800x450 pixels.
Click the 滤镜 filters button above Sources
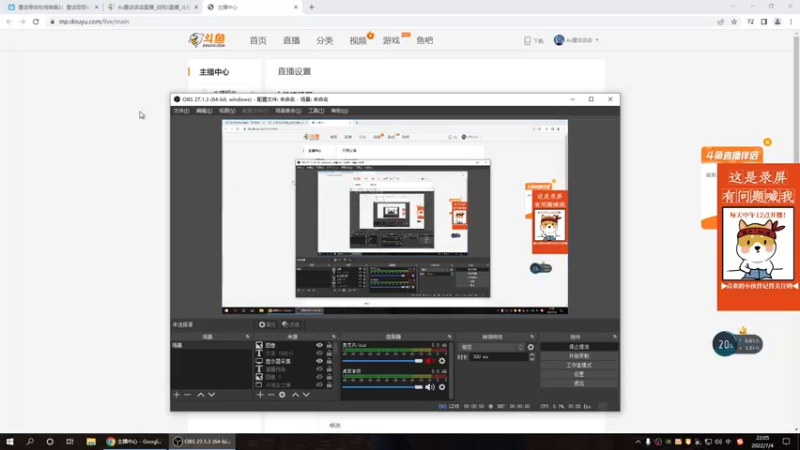coord(291,324)
